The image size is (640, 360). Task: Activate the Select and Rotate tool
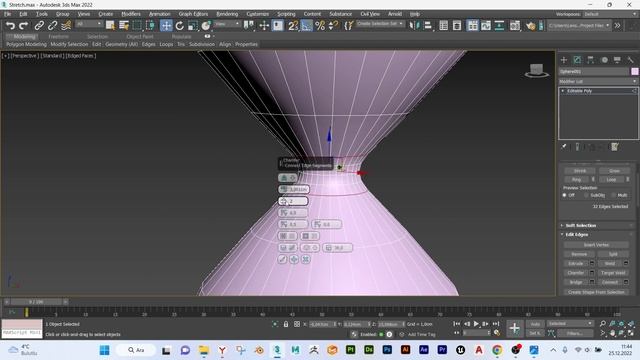point(180,26)
